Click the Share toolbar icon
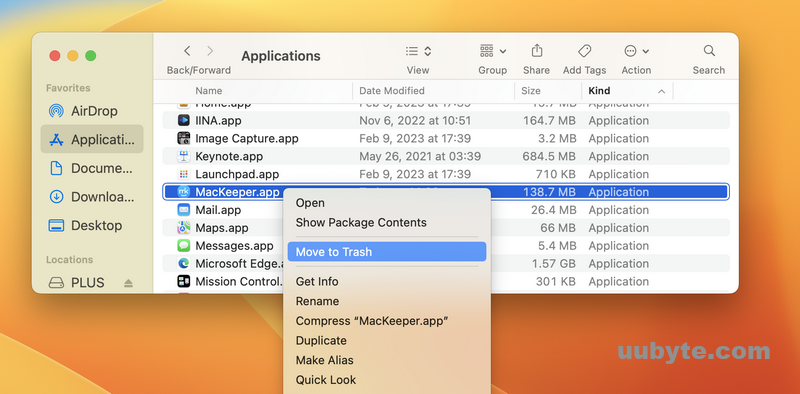This screenshot has width=800, height=394. click(536, 51)
